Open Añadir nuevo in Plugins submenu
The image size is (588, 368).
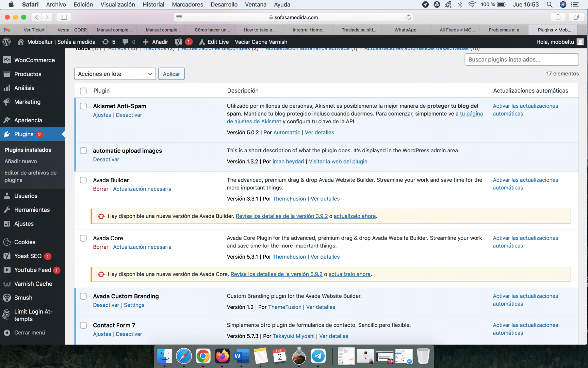click(x=21, y=161)
